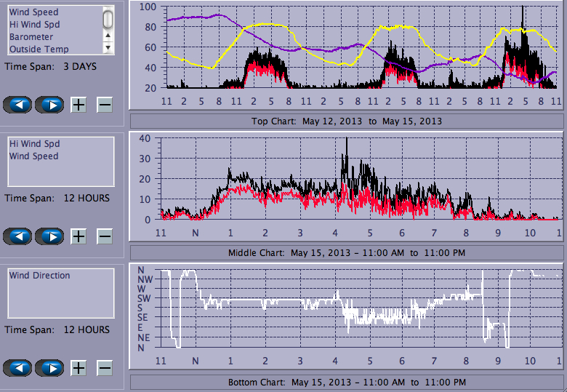Zoom in middle chart with plus button

[x=79, y=236]
